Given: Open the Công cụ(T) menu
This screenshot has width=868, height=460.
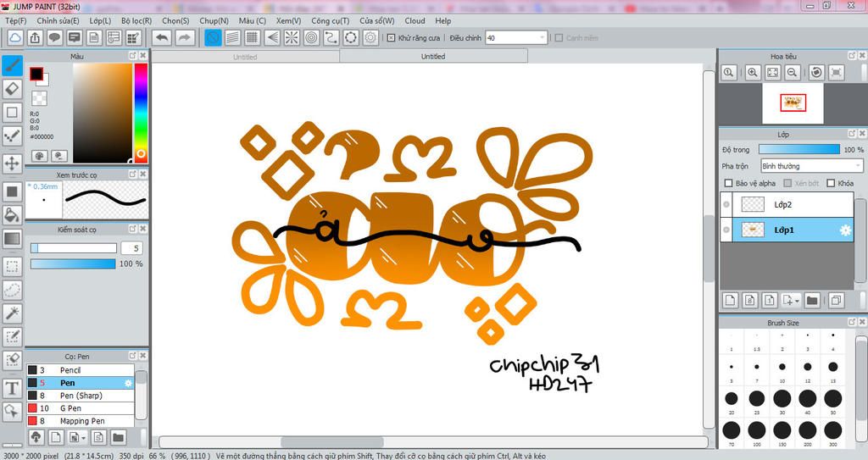Looking at the screenshot, I should [331, 20].
